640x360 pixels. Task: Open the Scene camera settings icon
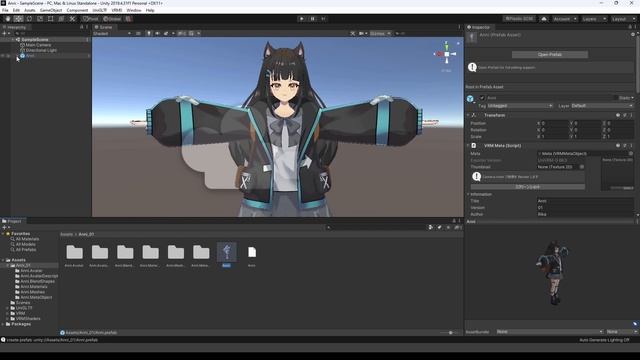click(x=362, y=33)
